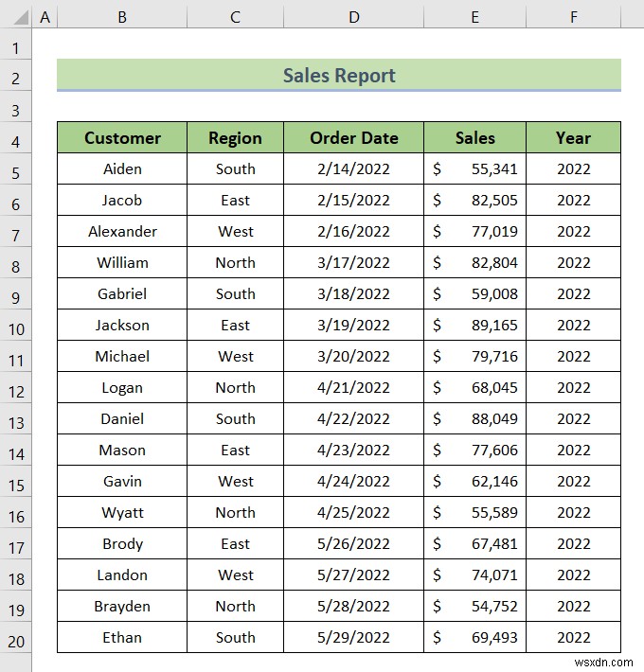This screenshot has width=644, height=672.
Task: Click the Year header cell
Action: click(x=573, y=138)
